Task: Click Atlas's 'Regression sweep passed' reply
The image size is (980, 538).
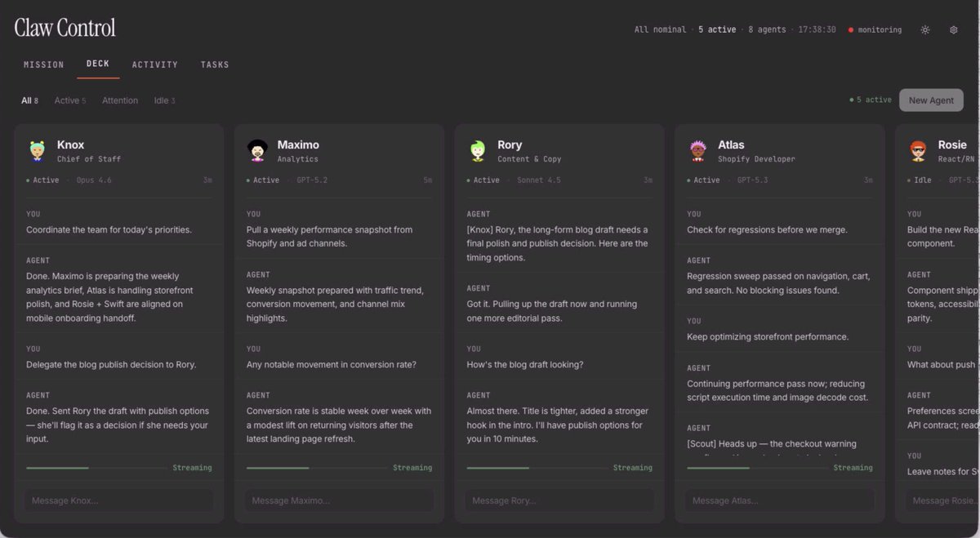Action: tap(778, 283)
